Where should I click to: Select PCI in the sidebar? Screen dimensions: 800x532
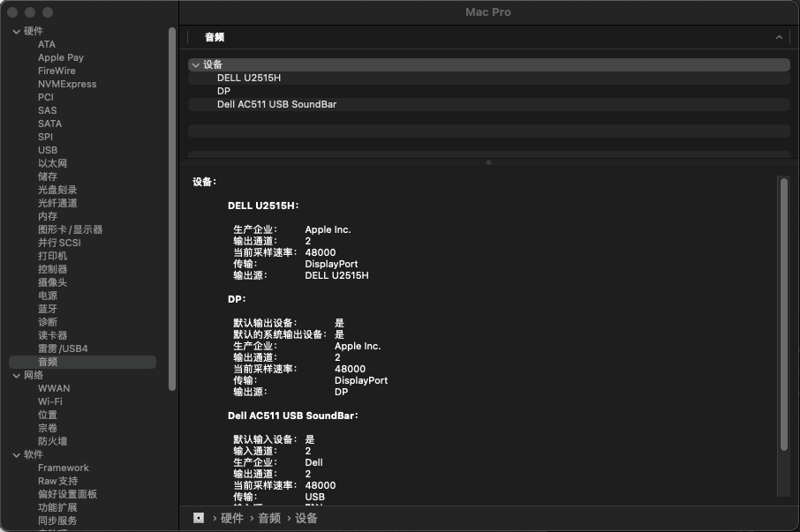tap(45, 97)
